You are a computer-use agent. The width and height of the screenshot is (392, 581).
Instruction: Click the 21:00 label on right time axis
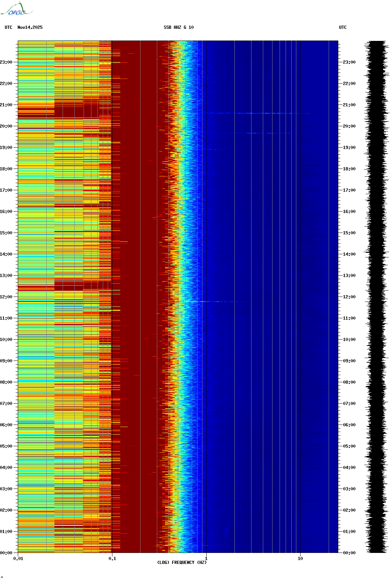coord(349,105)
